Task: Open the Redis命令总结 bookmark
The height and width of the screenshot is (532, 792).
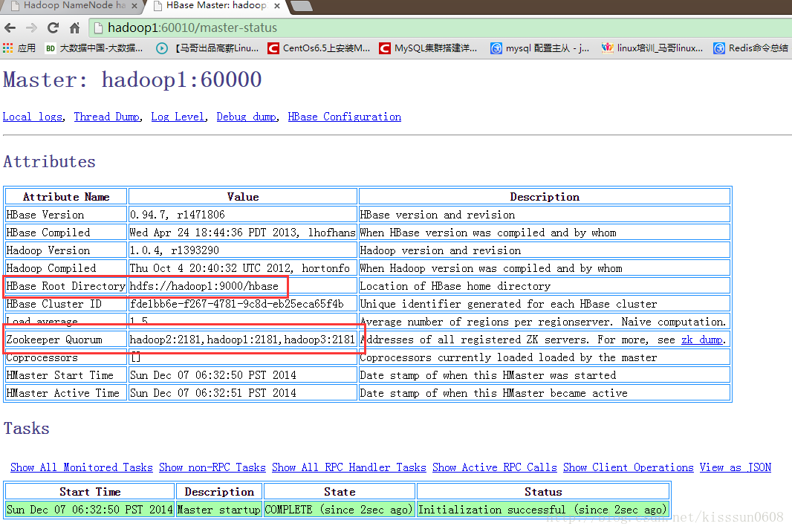Action: tap(750, 48)
